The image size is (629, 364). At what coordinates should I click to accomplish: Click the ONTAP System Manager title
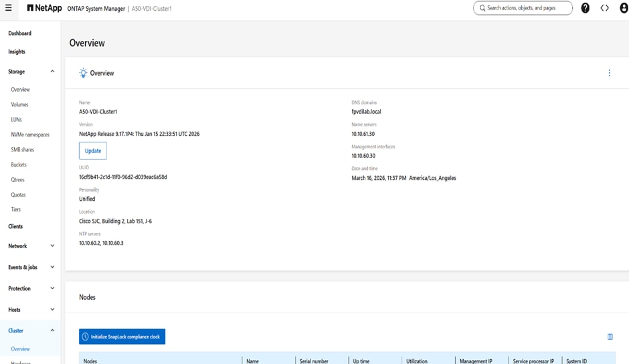tap(96, 9)
